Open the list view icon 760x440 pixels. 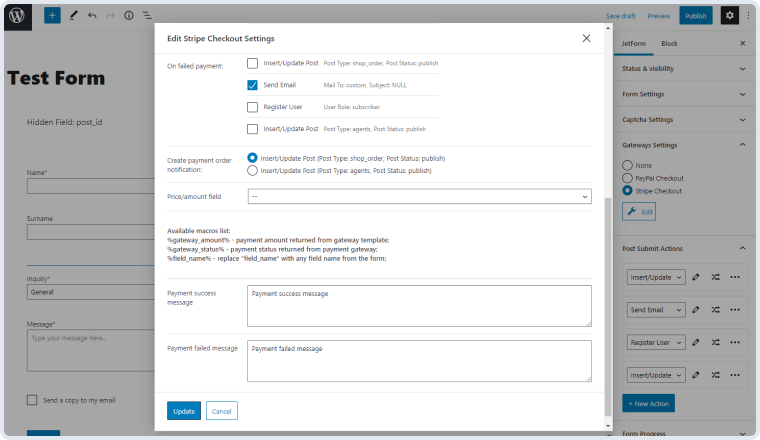pos(147,16)
